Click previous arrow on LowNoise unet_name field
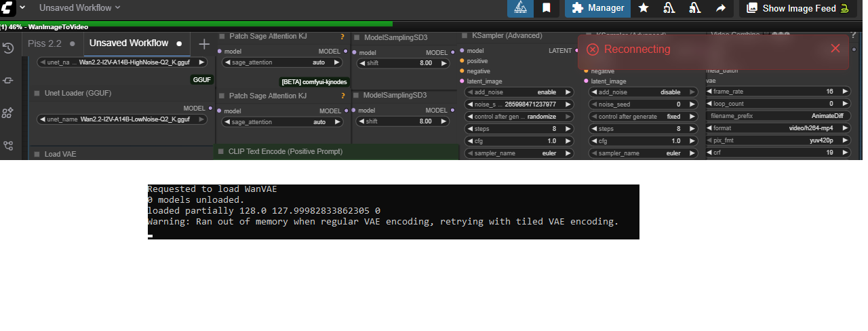Viewport: 868px width, 331px height. (43, 119)
